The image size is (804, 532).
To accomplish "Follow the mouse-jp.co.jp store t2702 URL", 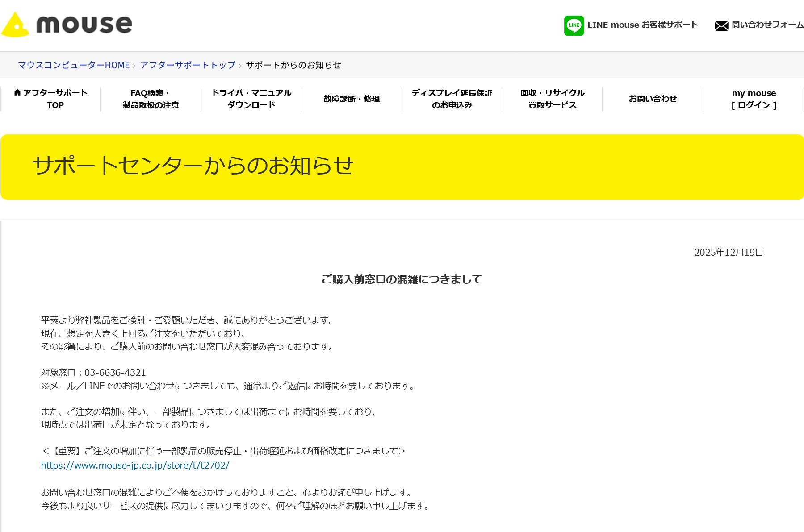I will (135, 465).
